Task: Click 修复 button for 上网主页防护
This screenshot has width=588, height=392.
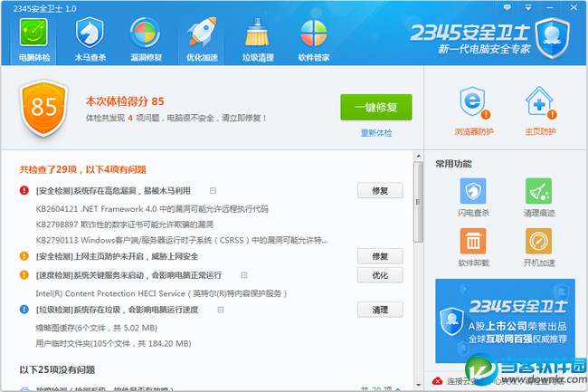Action: point(380,256)
